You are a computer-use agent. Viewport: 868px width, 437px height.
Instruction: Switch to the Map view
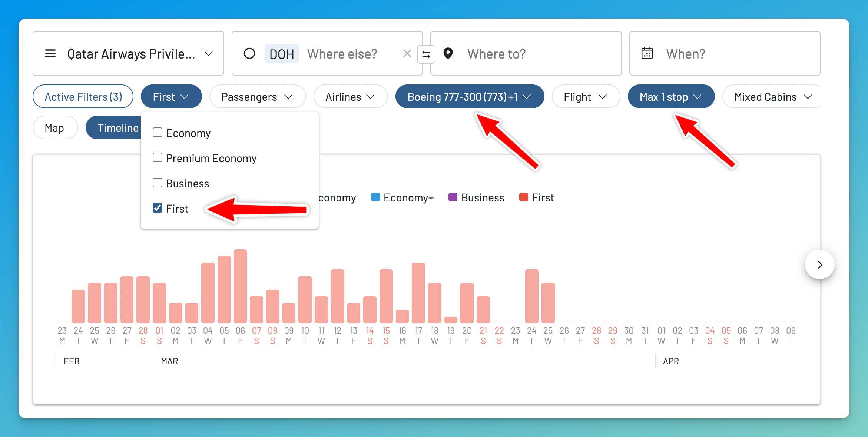55,127
